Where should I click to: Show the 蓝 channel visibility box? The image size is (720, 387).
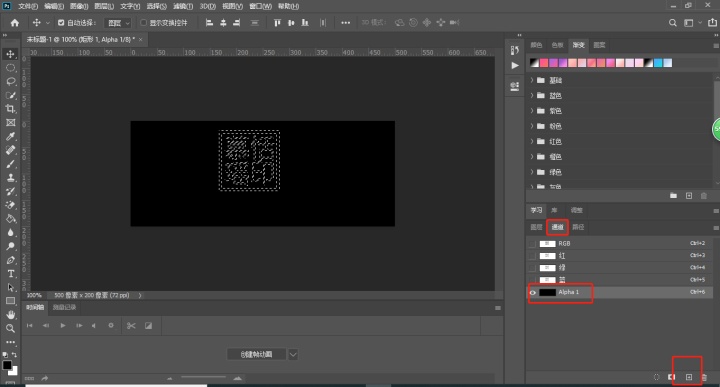click(532, 280)
